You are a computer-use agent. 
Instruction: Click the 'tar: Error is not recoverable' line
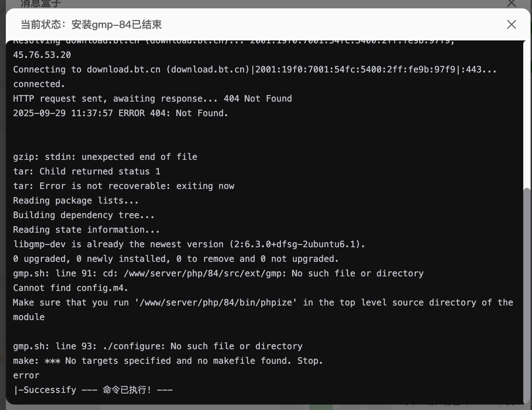(x=124, y=186)
